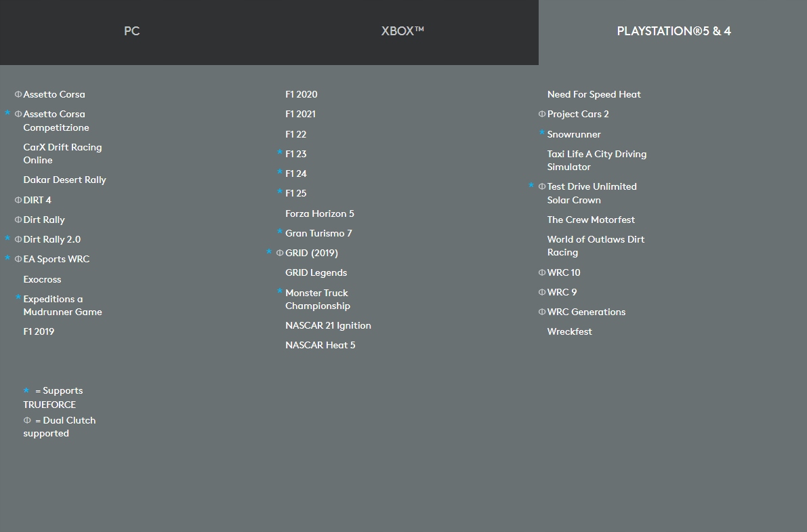The height and width of the screenshot is (532, 807).
Task: Click the dual clutch icon beside Assetto Corsa
Action: [x=18, y=94]
